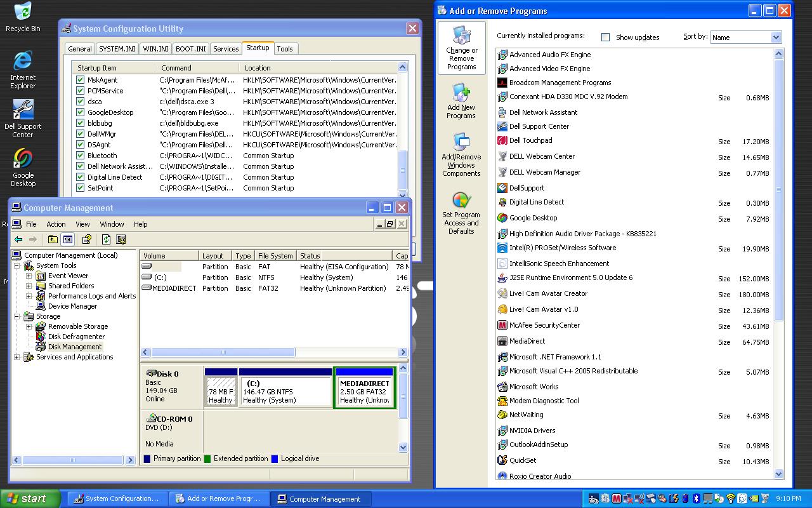Select McAfee SecurityCenter in program list
Viewport: 812px width, 508px height.
click(x=544, y=325)
